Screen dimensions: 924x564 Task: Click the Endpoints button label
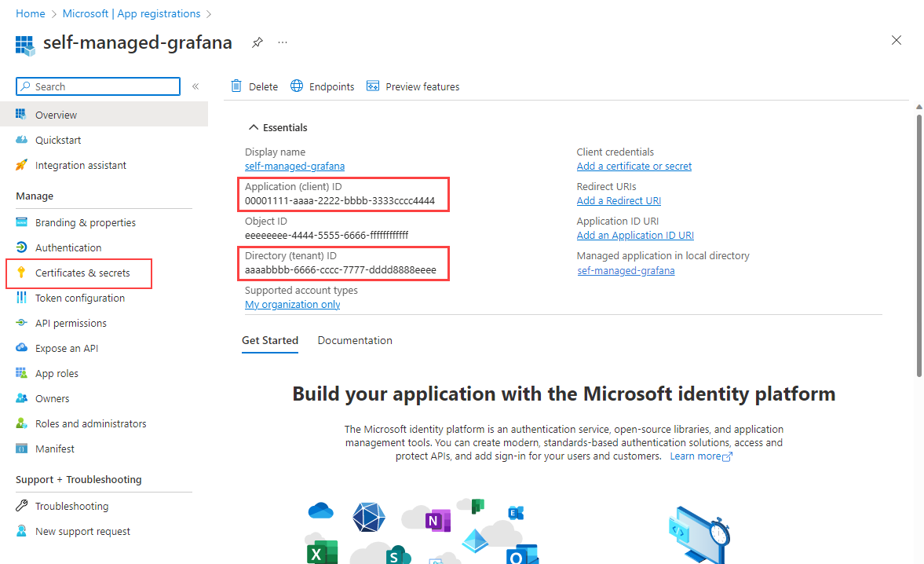coord(332,86)
